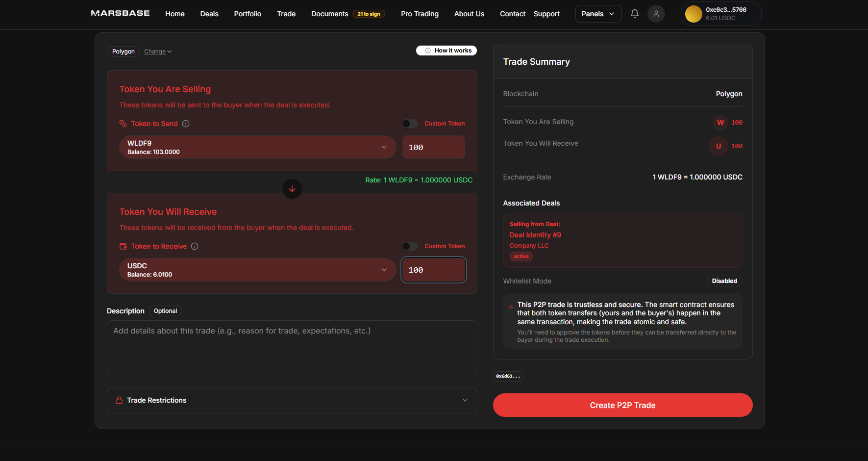Viewport: 868px width, 461px height.
Task: Click the notification bell icon
Action: pos(634,14)
